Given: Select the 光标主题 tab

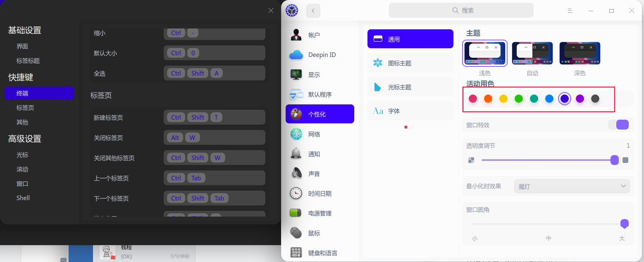Looking at the screenshot, I should click(410, 87).
